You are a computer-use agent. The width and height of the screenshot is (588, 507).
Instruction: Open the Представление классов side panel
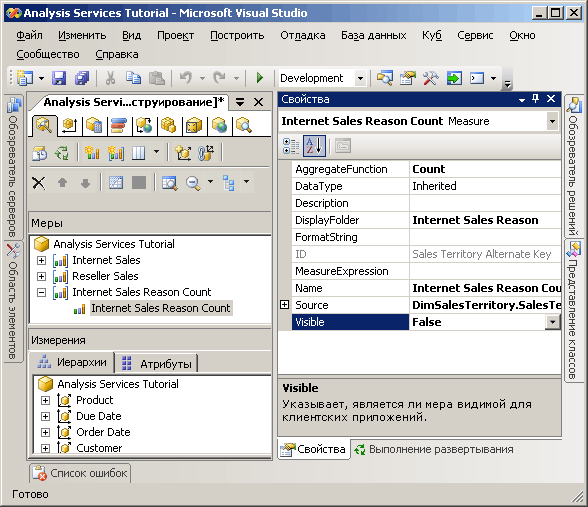click(574, 310)
